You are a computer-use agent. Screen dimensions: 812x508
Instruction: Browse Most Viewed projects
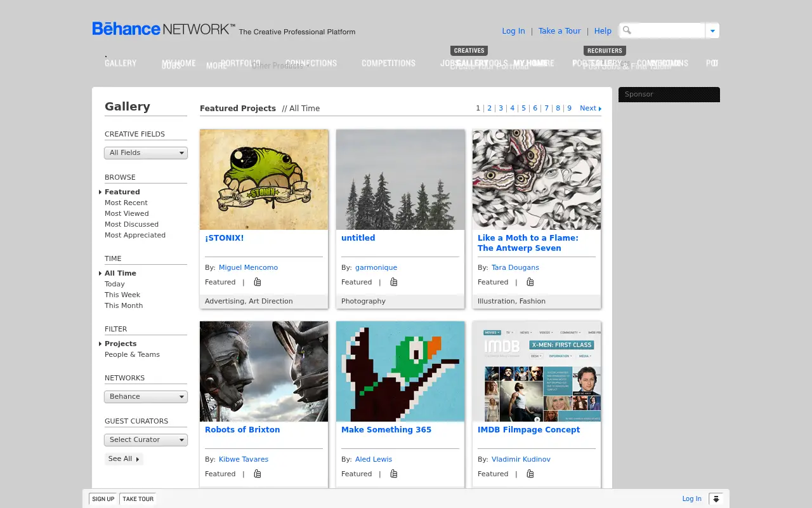pyautogui.click(x=127, y=213)
